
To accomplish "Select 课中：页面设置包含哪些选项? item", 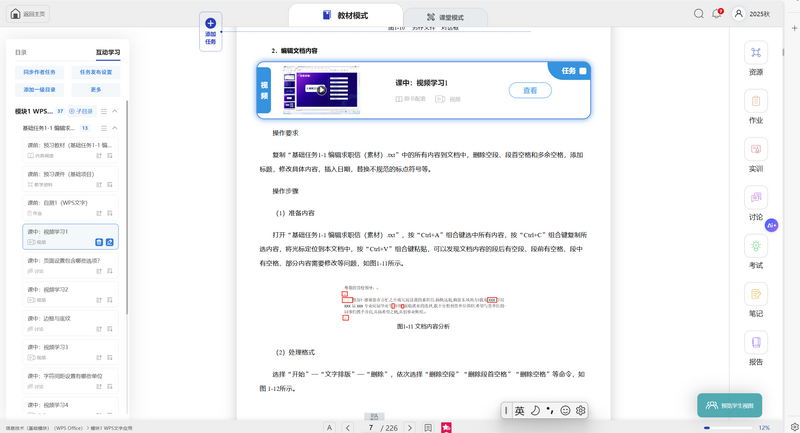I will [70, 265].
